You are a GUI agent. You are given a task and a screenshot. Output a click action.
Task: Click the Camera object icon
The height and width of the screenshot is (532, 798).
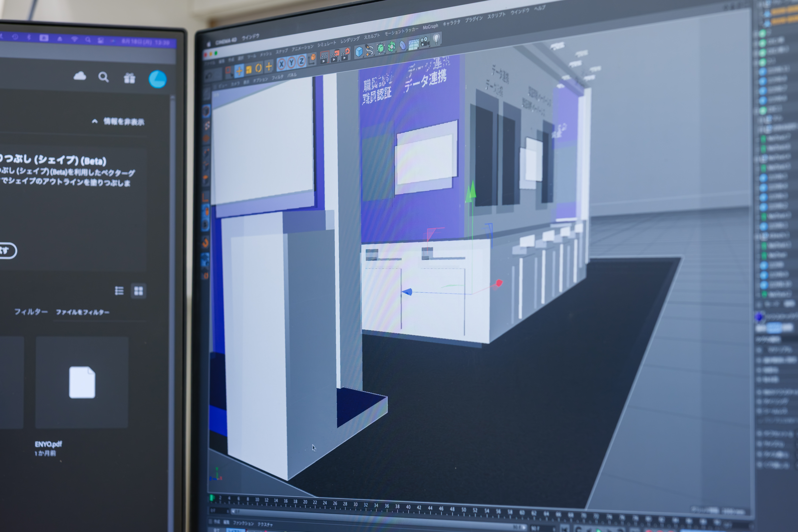(425, 42)
